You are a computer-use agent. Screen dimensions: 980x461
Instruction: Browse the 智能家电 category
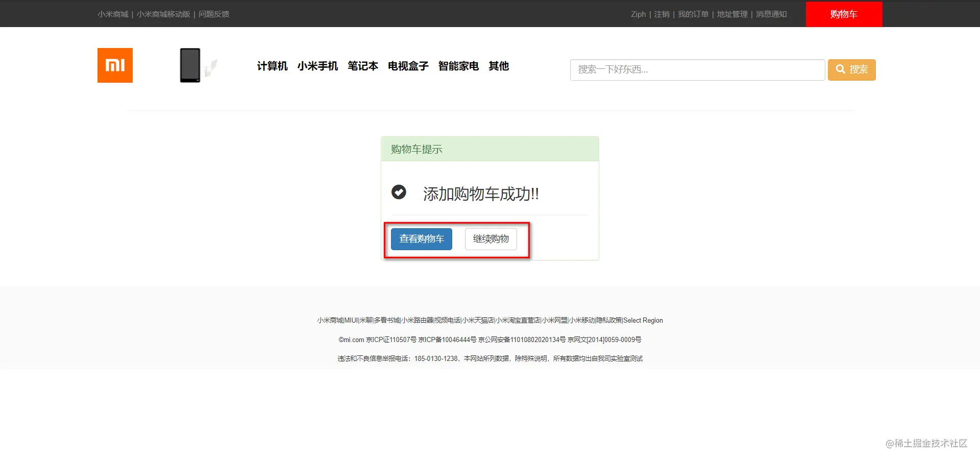point(458,66)
